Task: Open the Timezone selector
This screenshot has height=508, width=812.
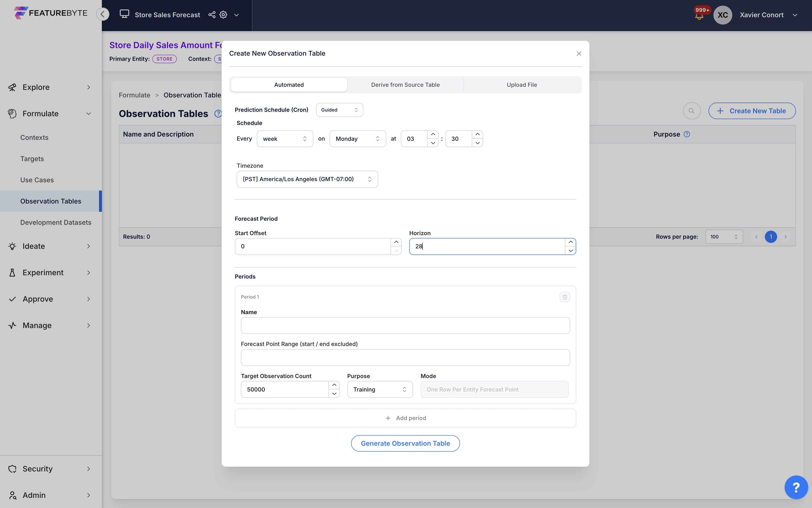Action: [307, 179]
